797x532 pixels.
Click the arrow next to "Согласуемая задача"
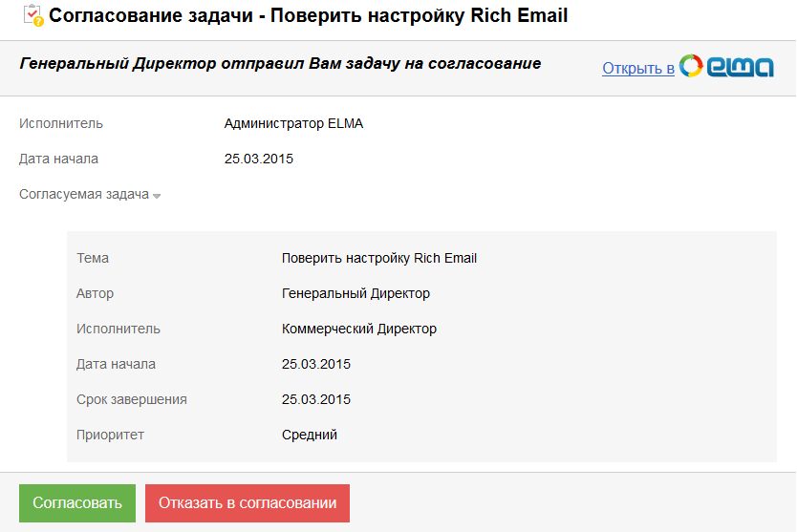tap(157, 196)
